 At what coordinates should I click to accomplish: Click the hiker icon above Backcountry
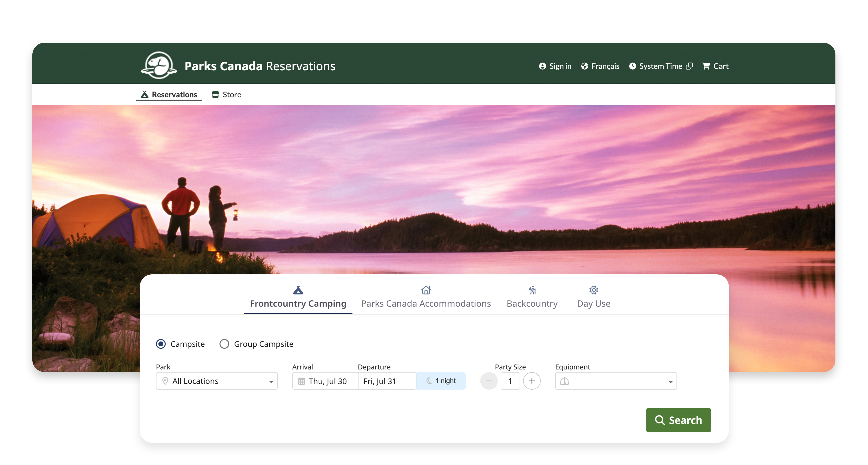[x=532, y=290]
